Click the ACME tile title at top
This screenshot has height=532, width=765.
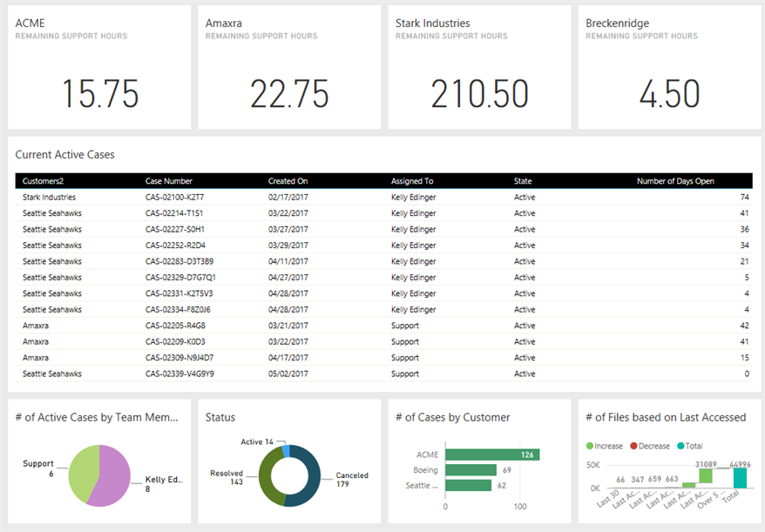pos(30,23)
